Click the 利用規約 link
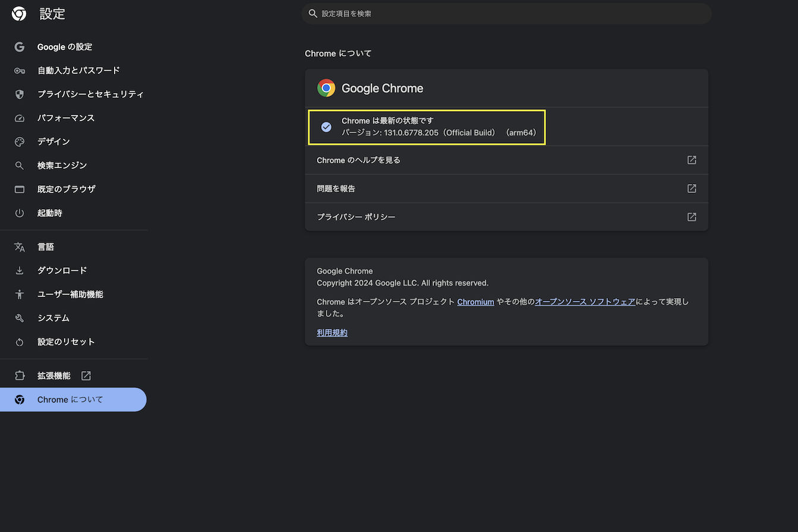The height and width of the screenshot is (532, 798). pyautogui.click(x=332, y=332)
